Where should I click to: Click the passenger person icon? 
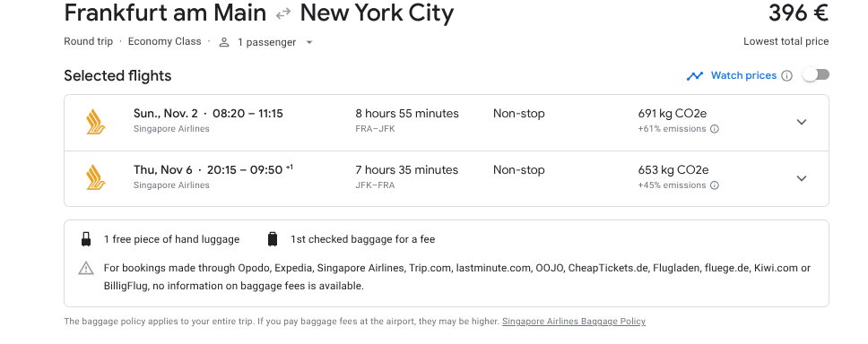click(x=224, y=42)
